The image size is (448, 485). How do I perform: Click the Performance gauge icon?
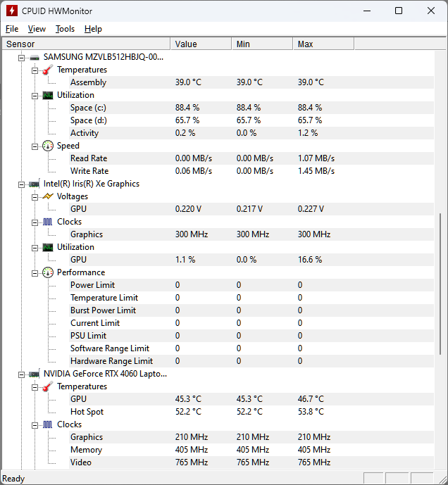pos(47,272)
